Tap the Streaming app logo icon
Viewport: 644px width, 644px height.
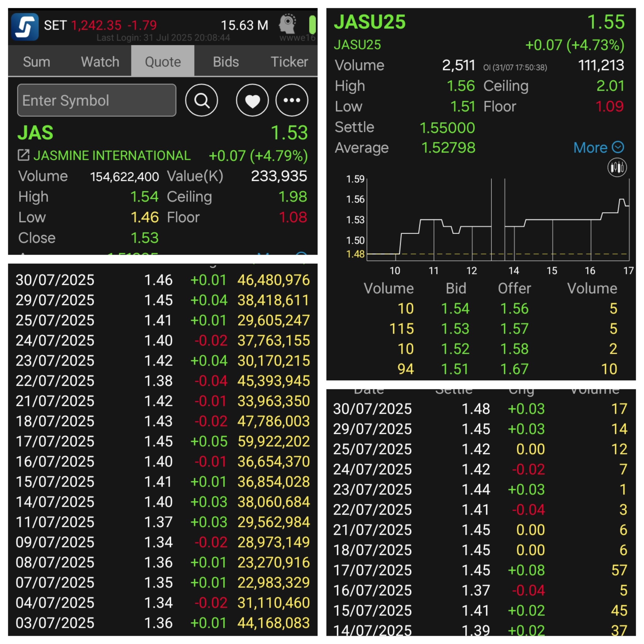pyautogui.click(x=25, y=26)
